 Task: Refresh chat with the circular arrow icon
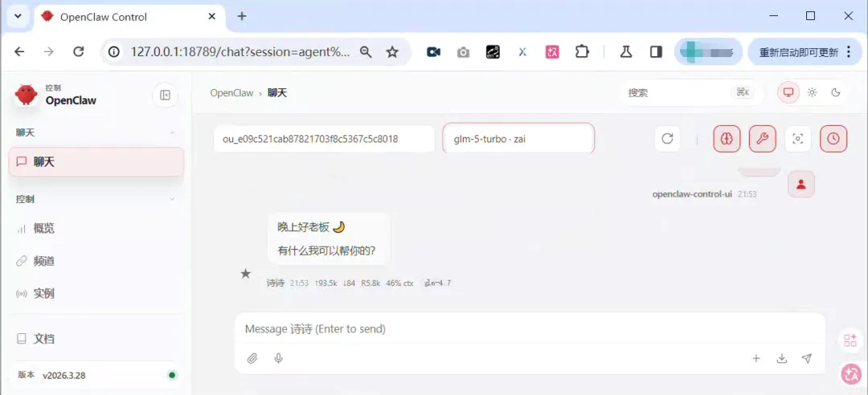668,139
